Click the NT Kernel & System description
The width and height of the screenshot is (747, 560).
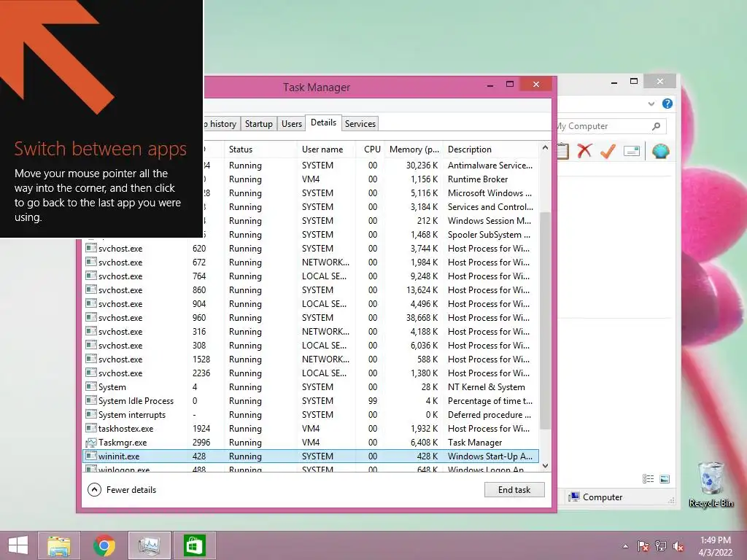click(487, 387)
